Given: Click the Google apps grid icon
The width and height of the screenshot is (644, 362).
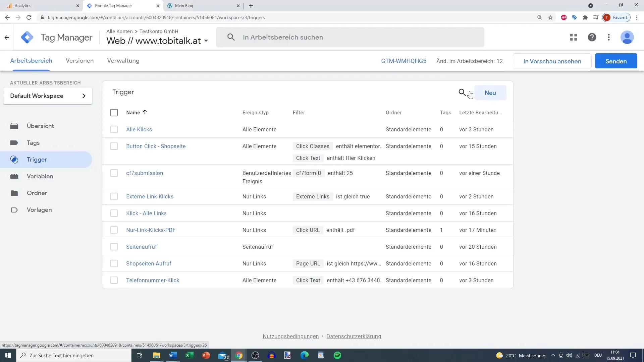Looking at the screenshot, I should (573, 37).
